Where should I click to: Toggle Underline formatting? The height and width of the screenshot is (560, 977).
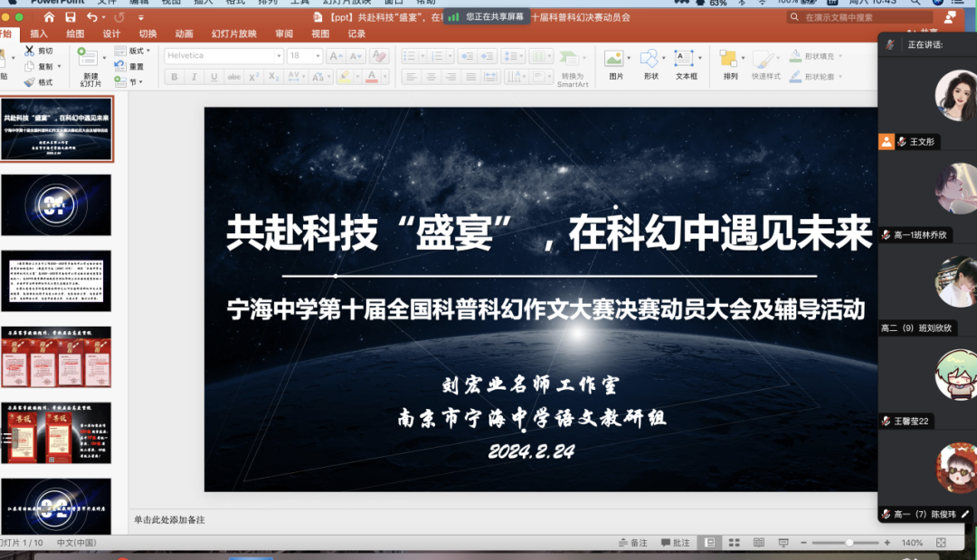(214, 77)
